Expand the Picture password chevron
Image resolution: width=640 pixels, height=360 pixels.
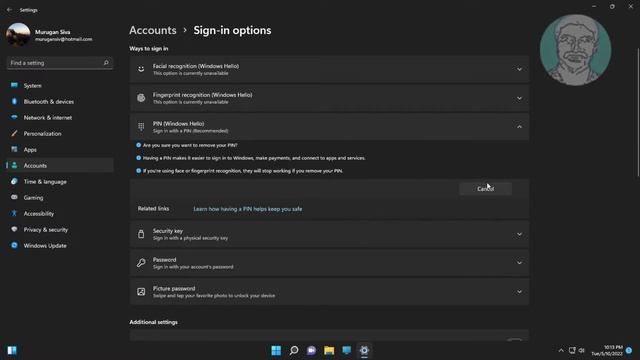click(519, 292)
